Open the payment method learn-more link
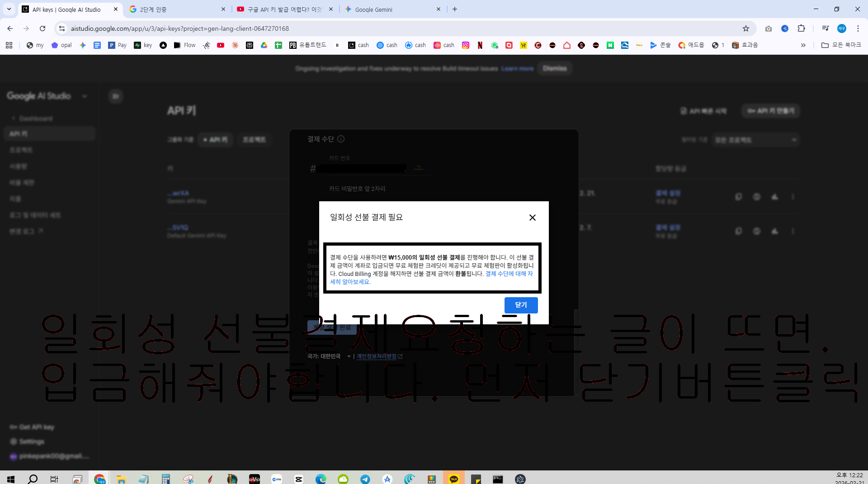 [x=431, y=278]
